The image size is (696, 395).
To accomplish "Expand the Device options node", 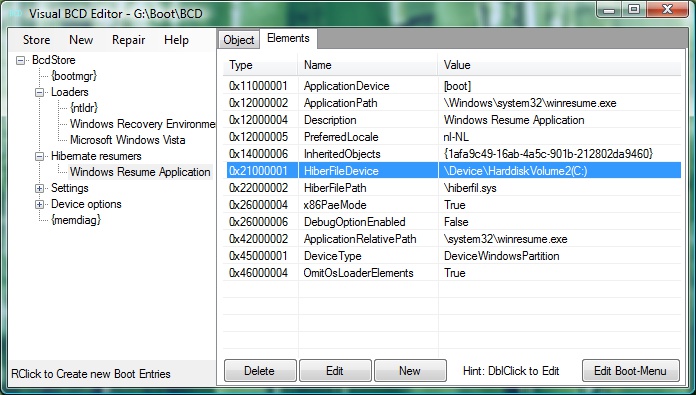I will 40,204.
